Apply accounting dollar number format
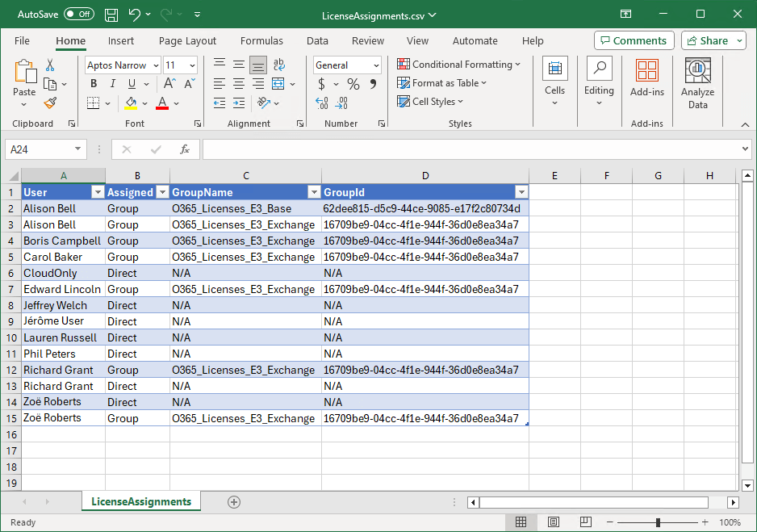Screen dimensions: 757x532 point(321,84)
